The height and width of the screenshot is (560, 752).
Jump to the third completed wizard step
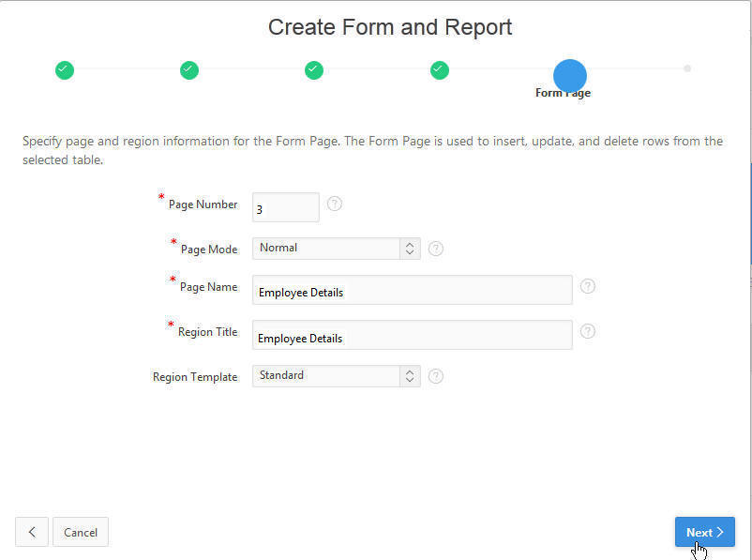[x=314, y=69]
